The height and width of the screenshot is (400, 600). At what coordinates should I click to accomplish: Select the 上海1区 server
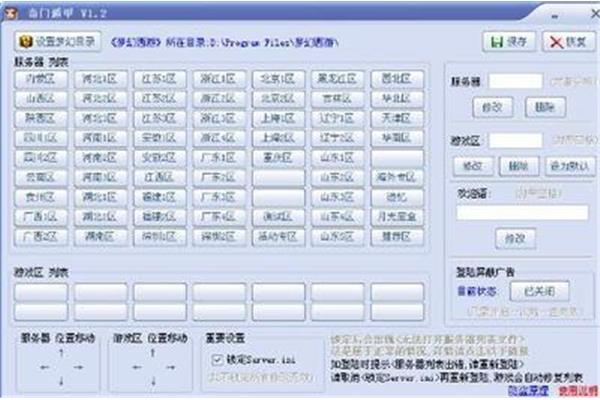[x=278, y=118]
